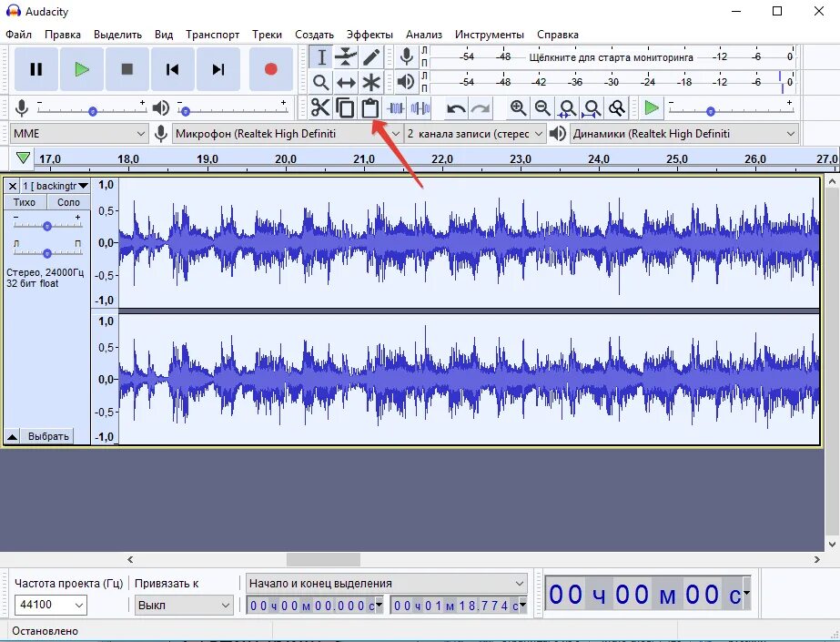Select the Draw (pencil) tool

tap(371, 56)
